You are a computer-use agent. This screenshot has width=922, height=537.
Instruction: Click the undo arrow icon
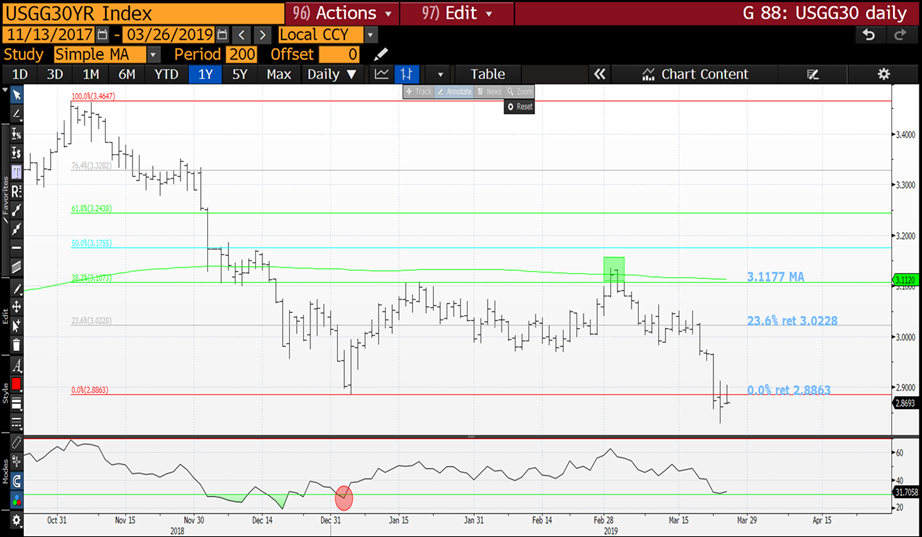(868, 34)
